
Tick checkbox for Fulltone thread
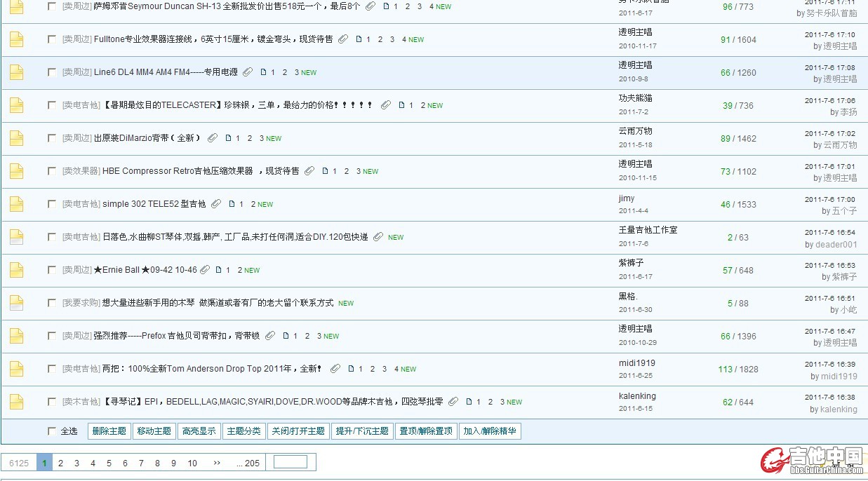click(x=52, y=39)
